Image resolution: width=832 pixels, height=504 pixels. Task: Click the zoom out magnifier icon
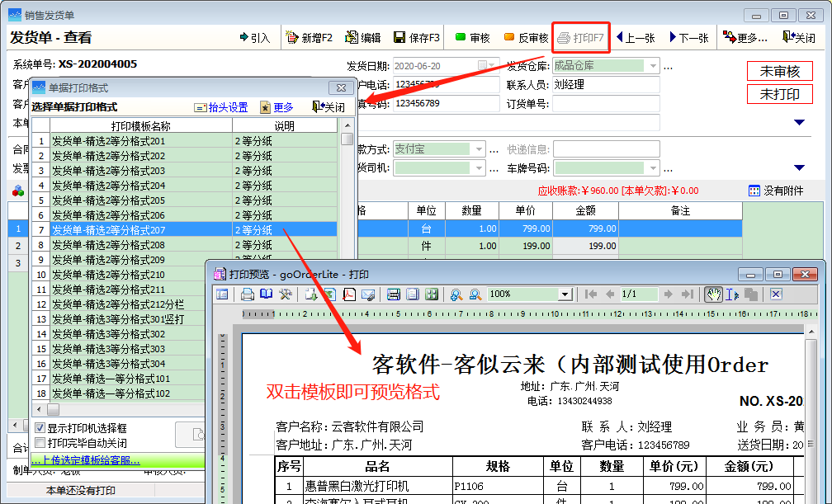click(475, 294)
